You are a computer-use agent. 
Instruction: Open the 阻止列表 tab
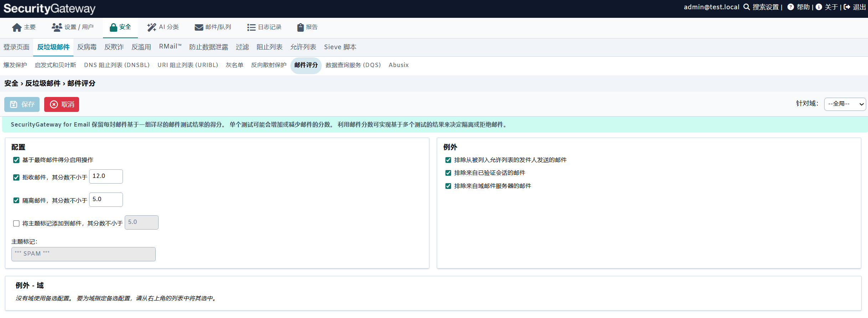pos(269,47)
